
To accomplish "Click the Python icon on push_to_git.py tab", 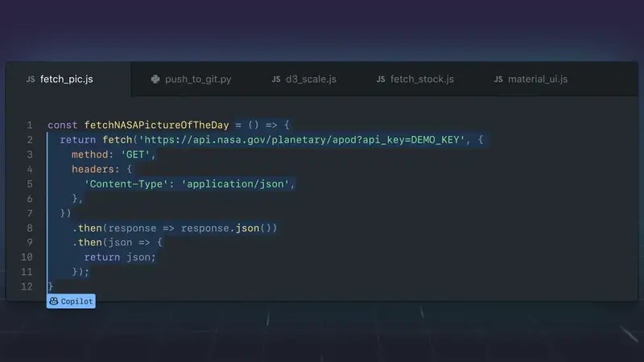I will click(x=155, y=80).
